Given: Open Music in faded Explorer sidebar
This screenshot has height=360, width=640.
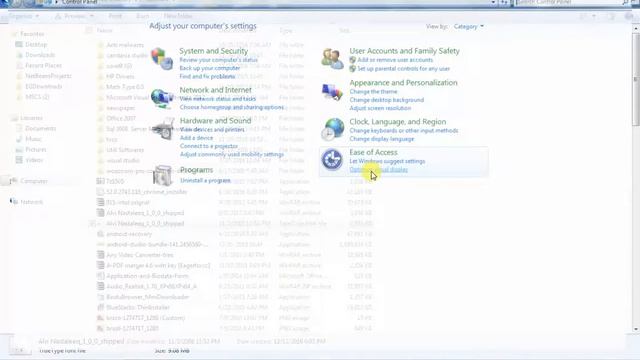Looking at the screenshot, I should 33,139.
